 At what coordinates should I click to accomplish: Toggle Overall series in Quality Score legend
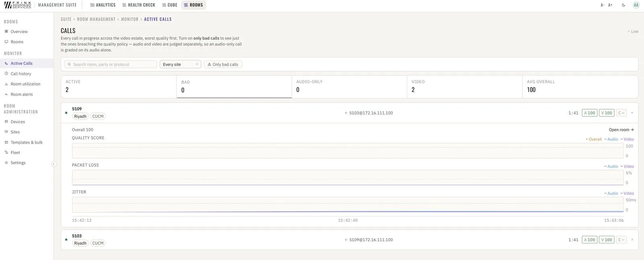click(x=593, y=139)
